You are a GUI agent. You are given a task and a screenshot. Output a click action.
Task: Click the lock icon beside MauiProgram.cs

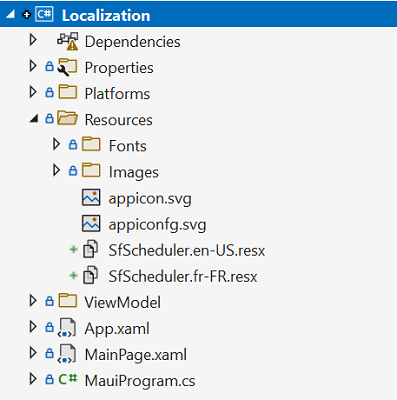point(49,379)
